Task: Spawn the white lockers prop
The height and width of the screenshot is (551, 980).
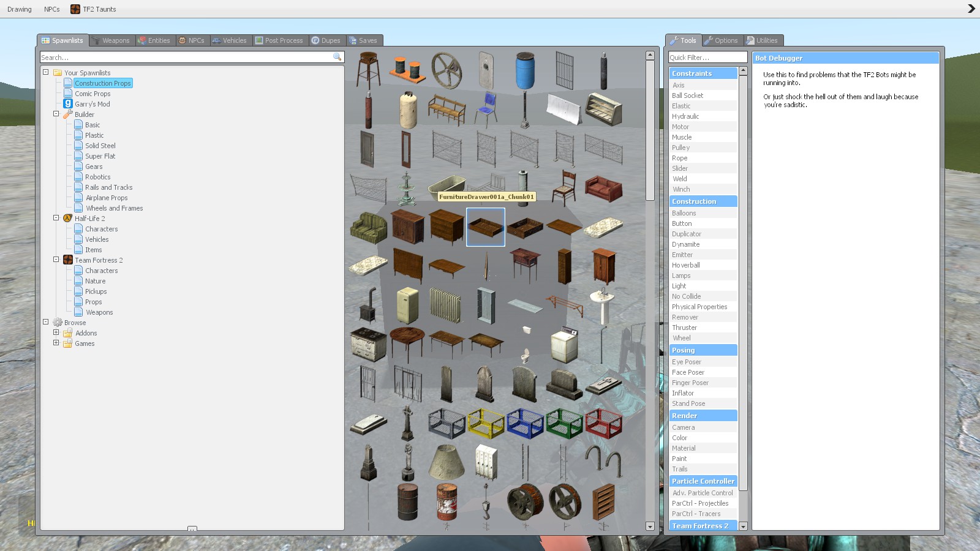Action: coord(486,462)
